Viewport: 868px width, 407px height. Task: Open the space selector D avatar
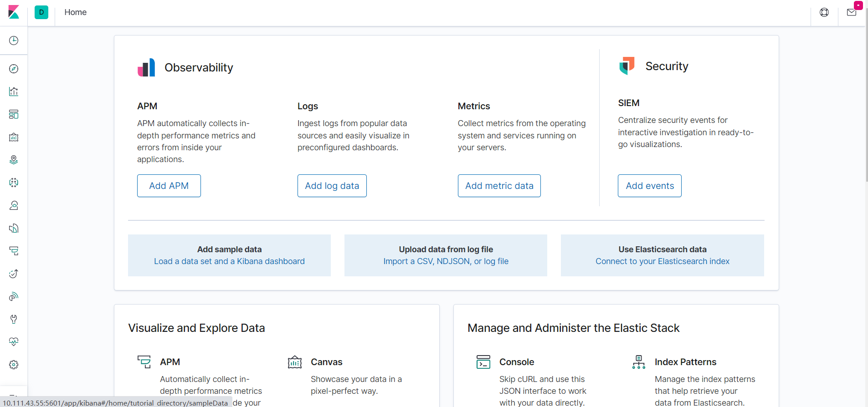click(x=41, y=12)
